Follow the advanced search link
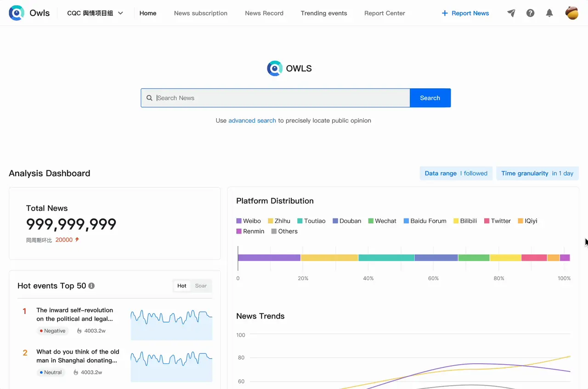 [x=252, y=120]
